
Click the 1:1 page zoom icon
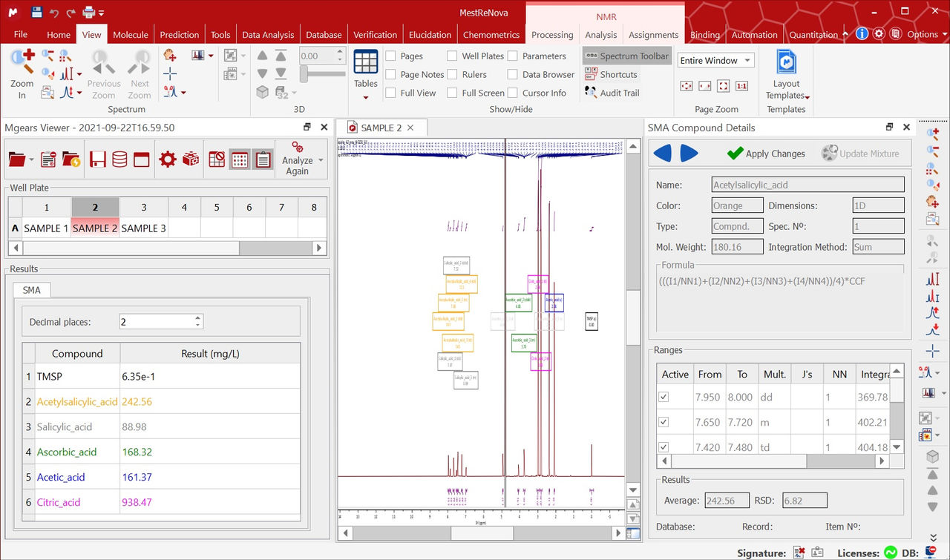(741, 86)
